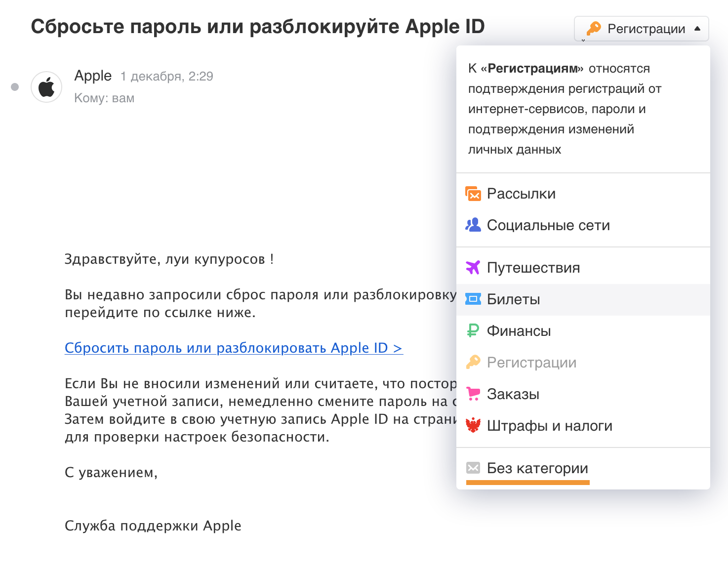Click the line для проверки настроек безопасности.
Viewport: 728px width, 568px height.
[x=197, y=437]
